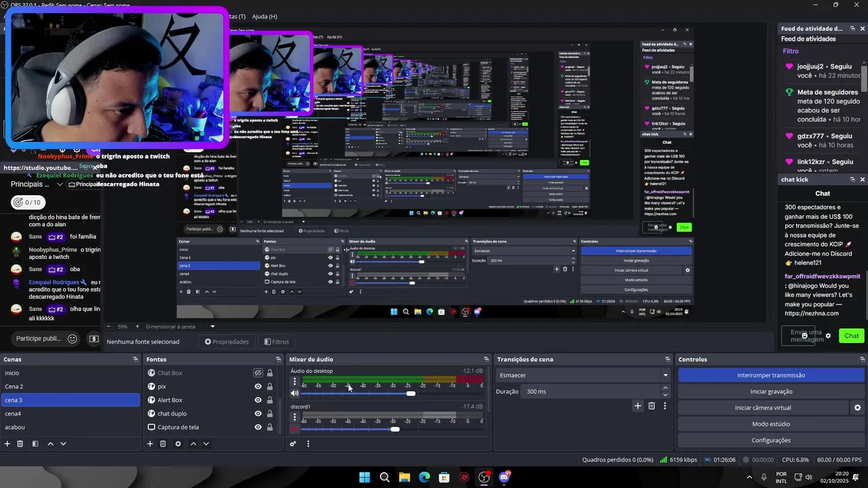Open scene filters icon in Cenas toolbar
This screenshot has height=488, width=868.
(x=35, y=444)
